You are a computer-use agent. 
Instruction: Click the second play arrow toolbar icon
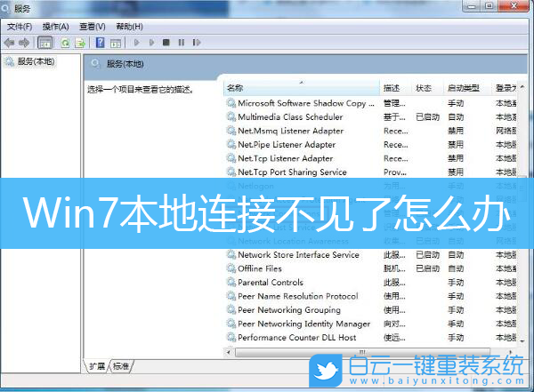[x=151, y=43]
